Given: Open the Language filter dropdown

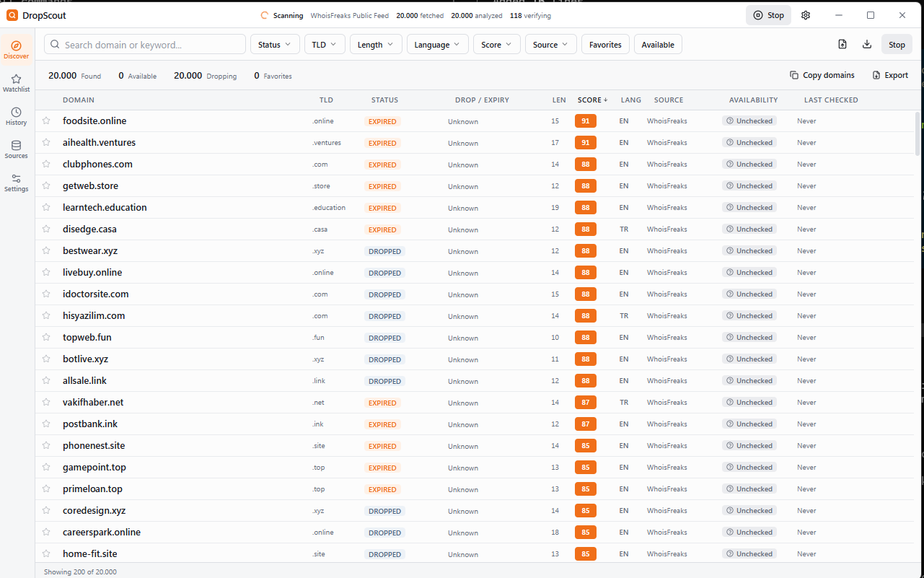Looking at the screenshot, I should (x=438, y=45).
